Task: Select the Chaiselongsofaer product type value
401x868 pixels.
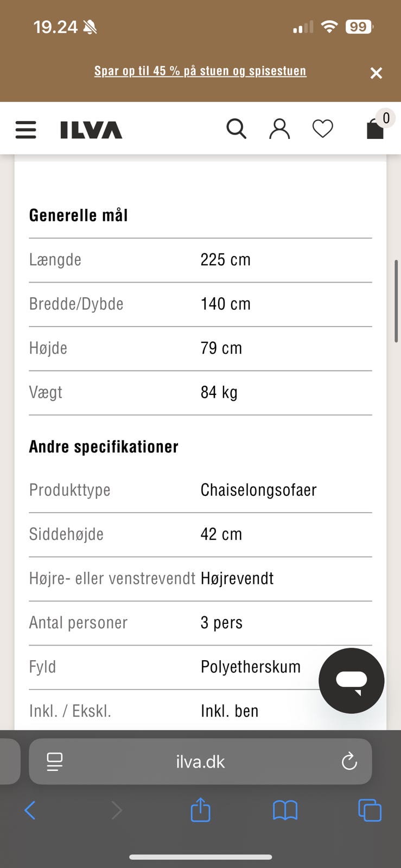Action: coord(258,490)
